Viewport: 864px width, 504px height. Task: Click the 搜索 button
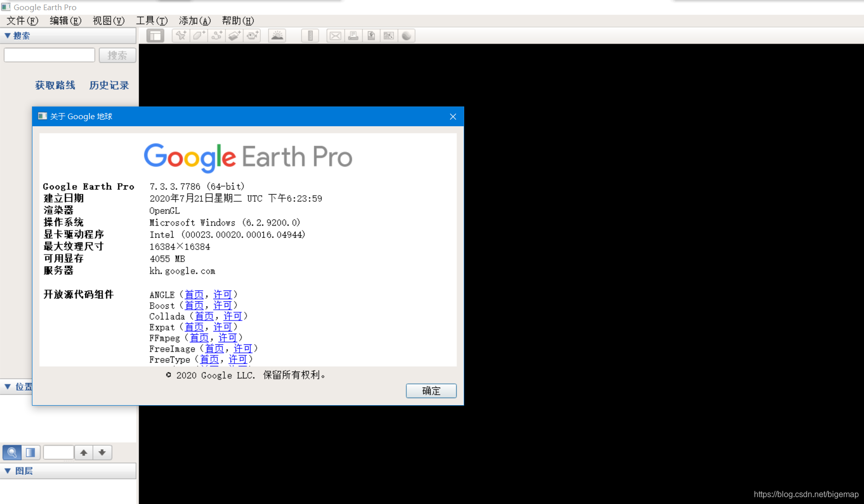click(117, 55)
